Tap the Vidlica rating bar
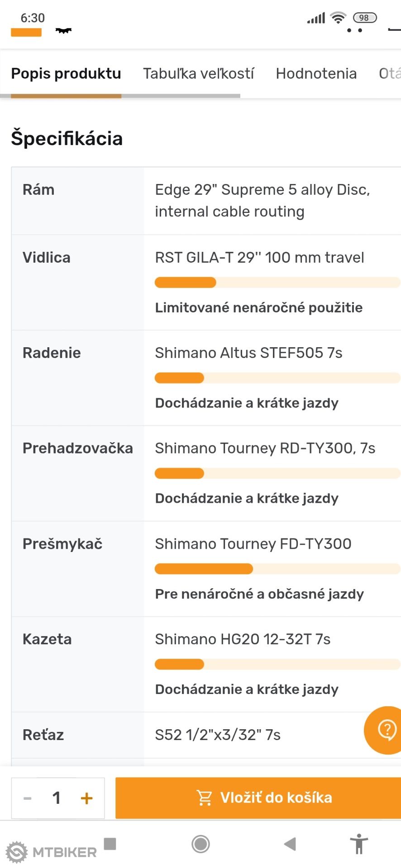 click(277, 283)
